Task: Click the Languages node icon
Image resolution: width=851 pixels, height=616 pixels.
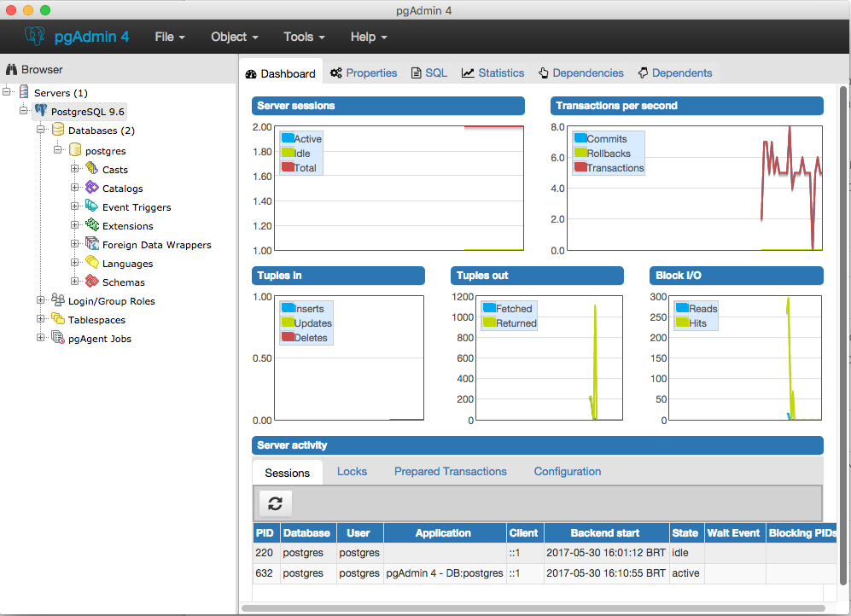Action: click(92, 263)
